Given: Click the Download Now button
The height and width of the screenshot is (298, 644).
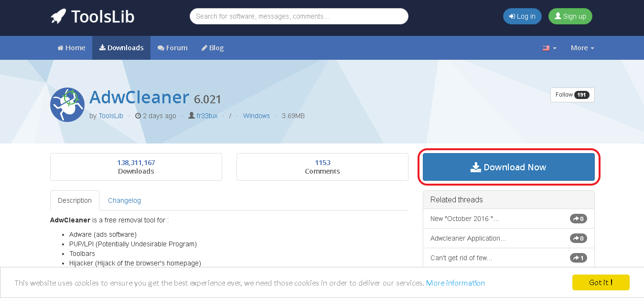Looking at the screenshot, I should coord(509,167).
